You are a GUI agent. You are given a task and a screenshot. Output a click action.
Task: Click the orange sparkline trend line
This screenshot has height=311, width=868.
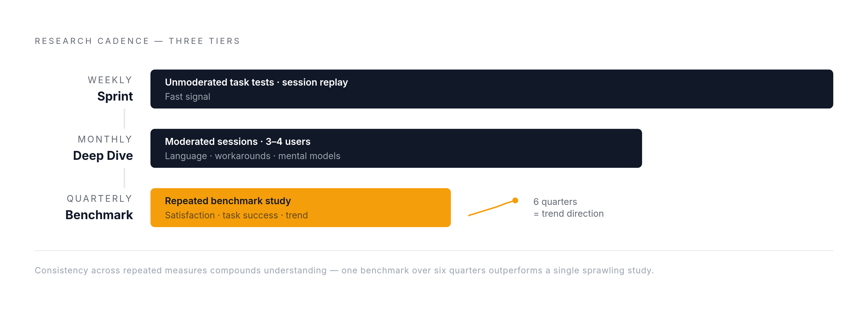point(492,208)
